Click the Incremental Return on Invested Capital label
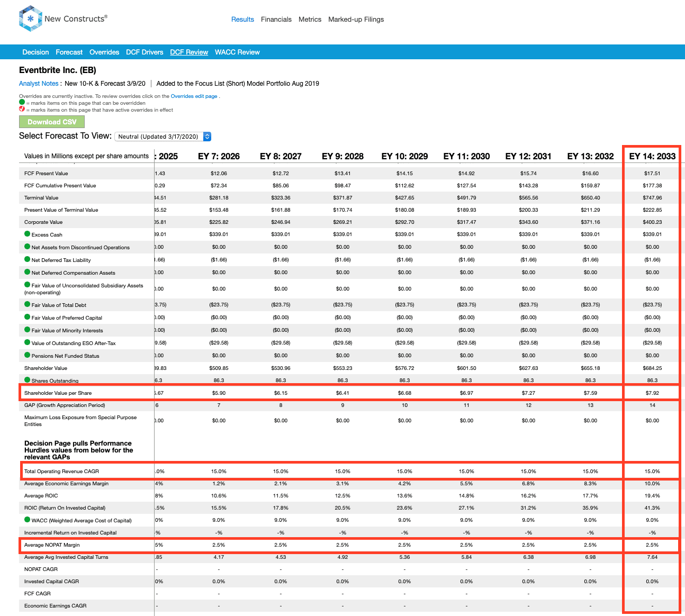 [x=70, y=533]
